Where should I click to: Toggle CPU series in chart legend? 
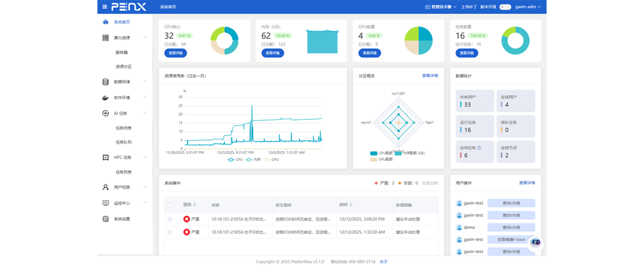pyautogui.click(x=235, y=160)
